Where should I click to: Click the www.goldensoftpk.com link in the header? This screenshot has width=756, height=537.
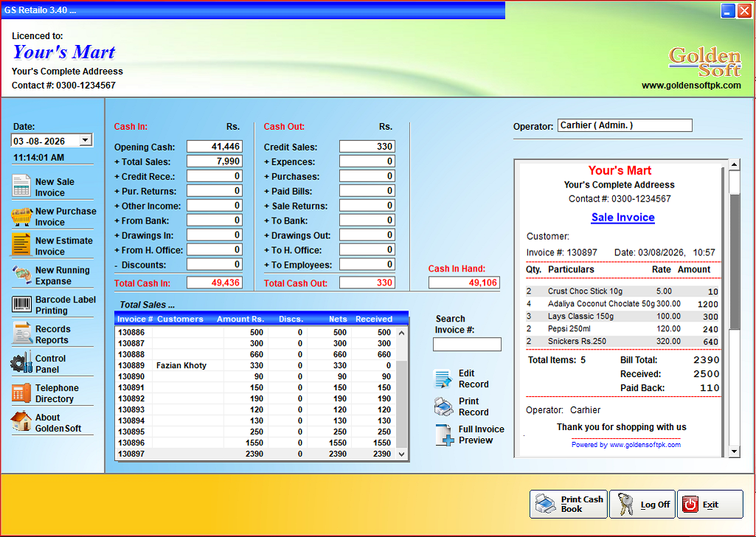pos(691,86)
